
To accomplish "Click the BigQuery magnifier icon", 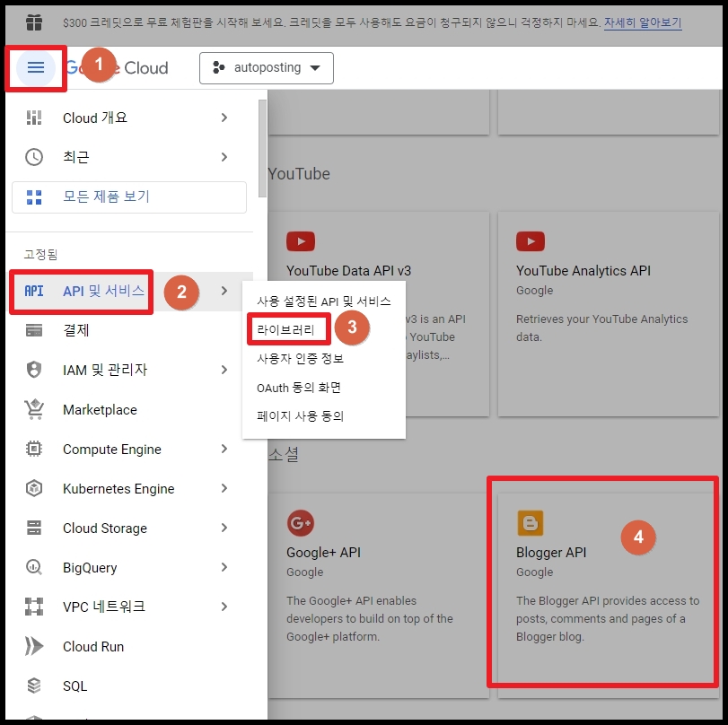I will [x=34, y=567].
